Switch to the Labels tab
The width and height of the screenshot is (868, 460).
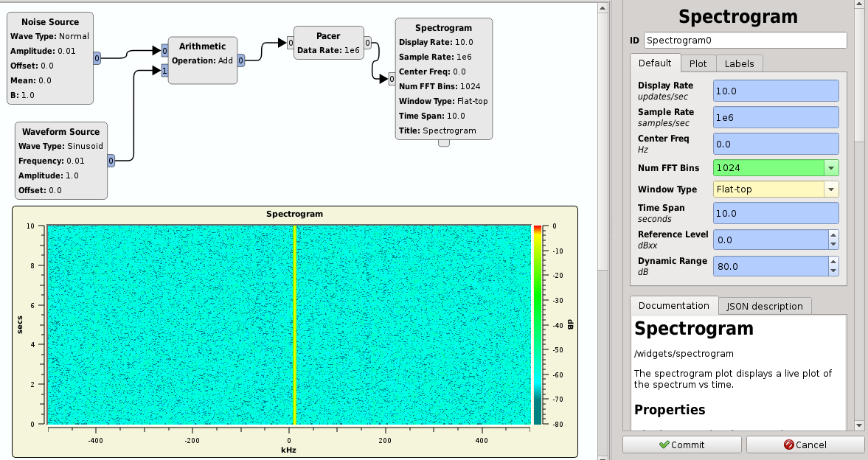[x=739, y=63]
